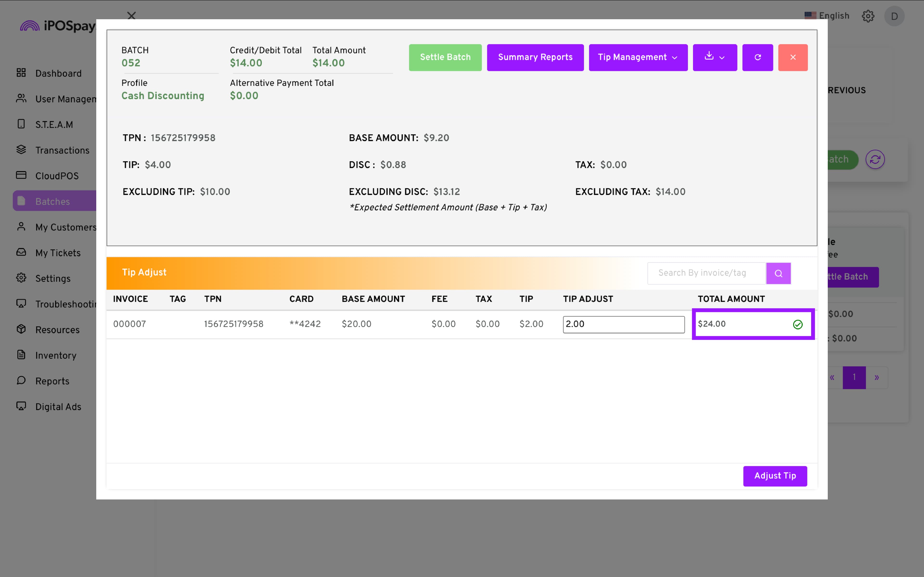Click the user avatar D icon

click(894, 16)
